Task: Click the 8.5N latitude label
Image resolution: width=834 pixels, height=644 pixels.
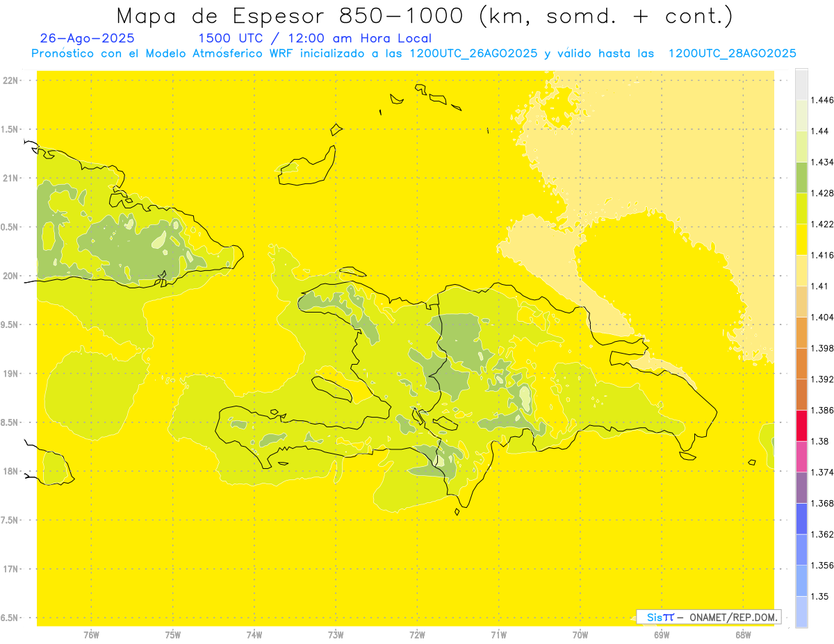Action: point(10,422)
